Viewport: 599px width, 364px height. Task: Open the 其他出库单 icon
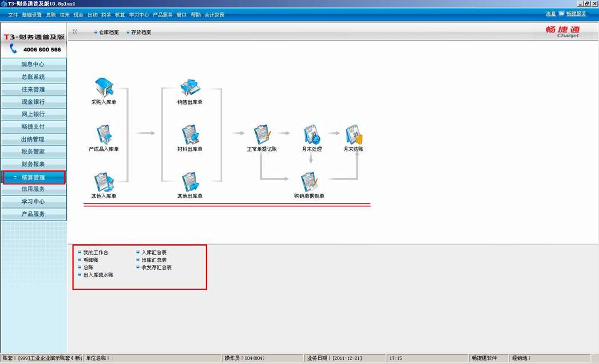pyautogui.click(x=190, y=182)
